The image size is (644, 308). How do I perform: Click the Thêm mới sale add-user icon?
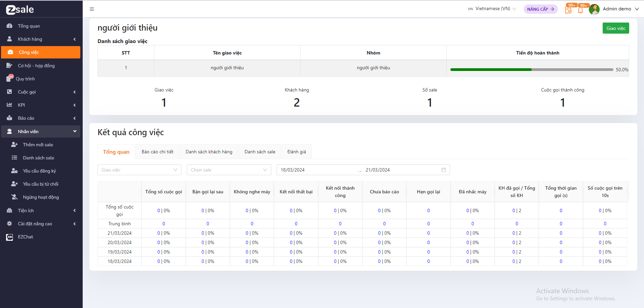point(14,145)
